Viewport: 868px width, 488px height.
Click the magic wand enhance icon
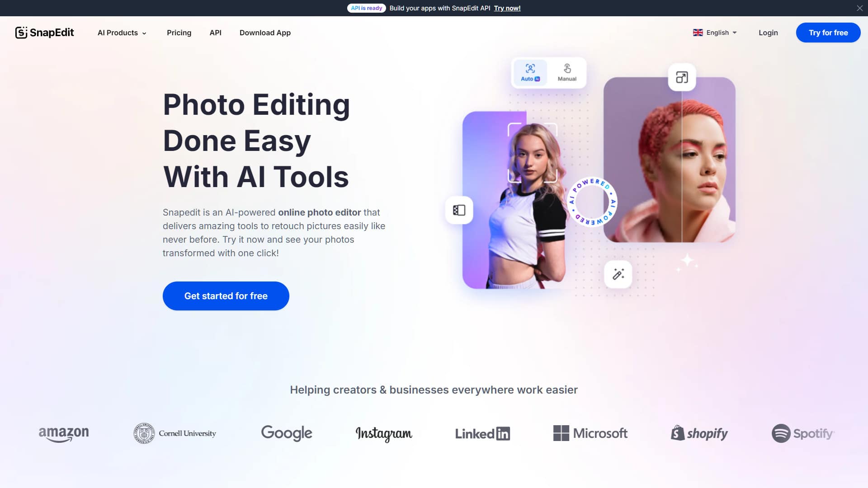pos(618,274)
